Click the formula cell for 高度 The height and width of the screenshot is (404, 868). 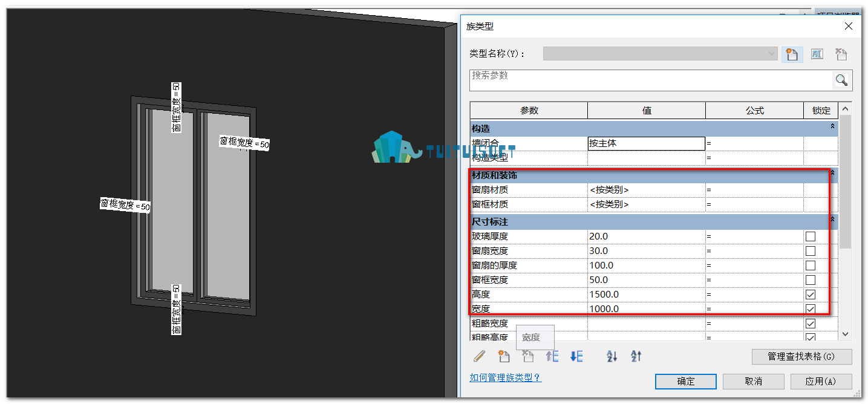[x=754, y=295]
